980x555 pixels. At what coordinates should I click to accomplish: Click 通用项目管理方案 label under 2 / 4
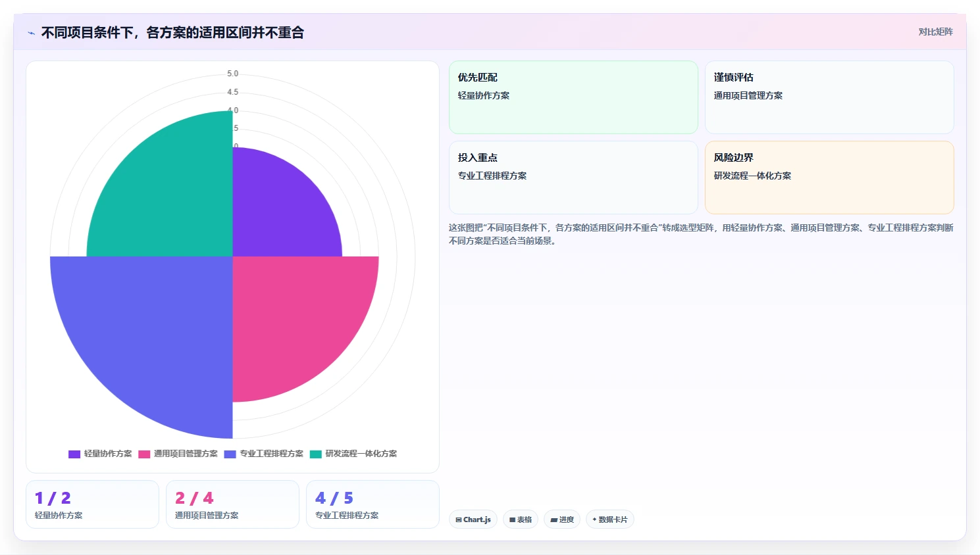click(x=207, y=516)
